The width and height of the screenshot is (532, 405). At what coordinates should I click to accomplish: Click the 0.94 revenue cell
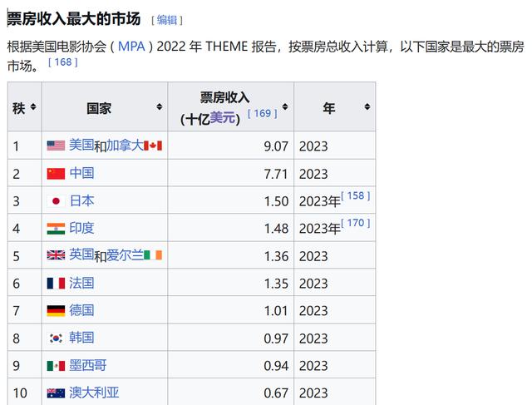click(x=231, y=364)
